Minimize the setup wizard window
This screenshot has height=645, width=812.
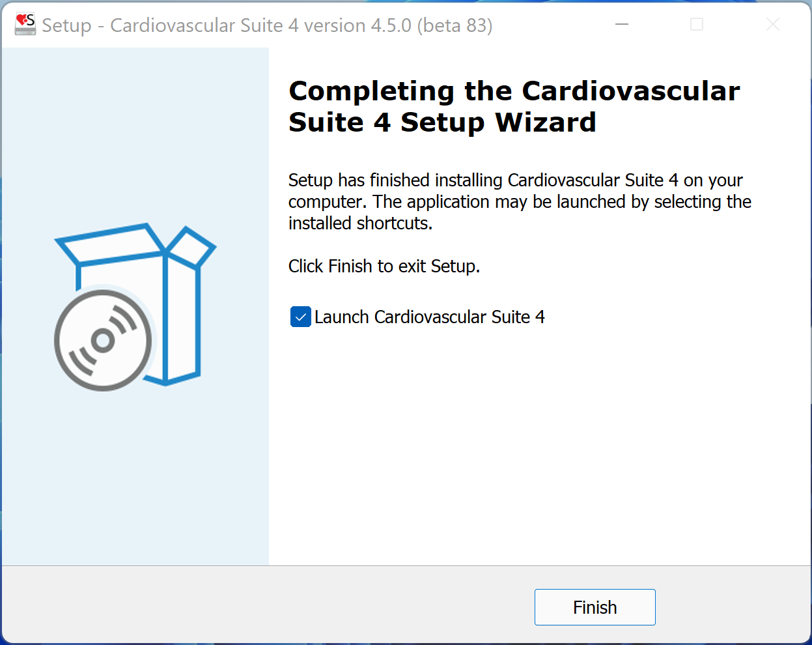click(622, 25)
